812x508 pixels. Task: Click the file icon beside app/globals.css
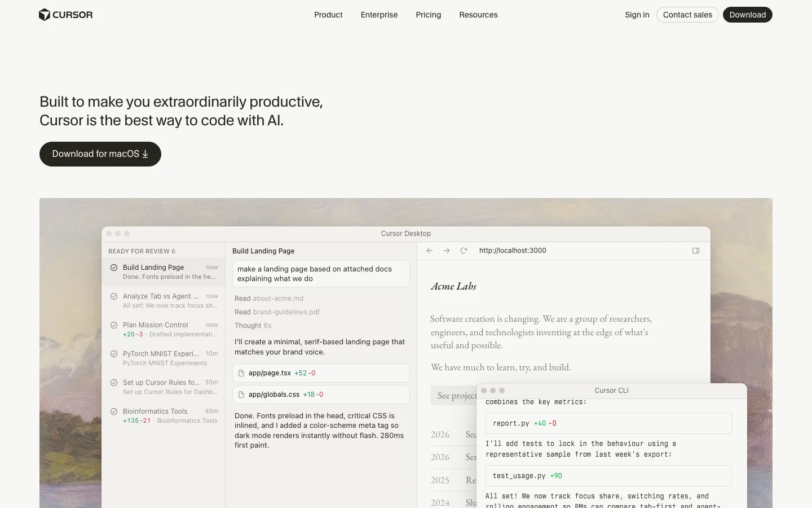(241, 395)
